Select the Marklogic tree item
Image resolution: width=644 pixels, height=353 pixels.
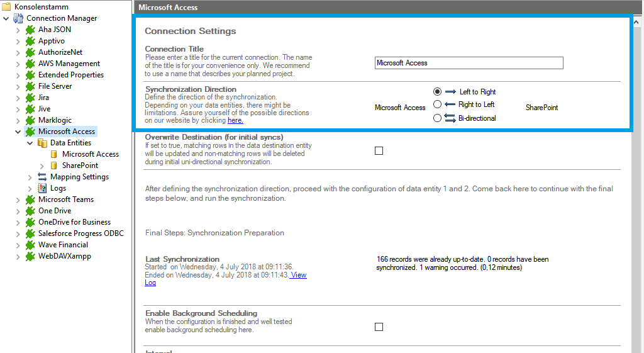point(55,120)
